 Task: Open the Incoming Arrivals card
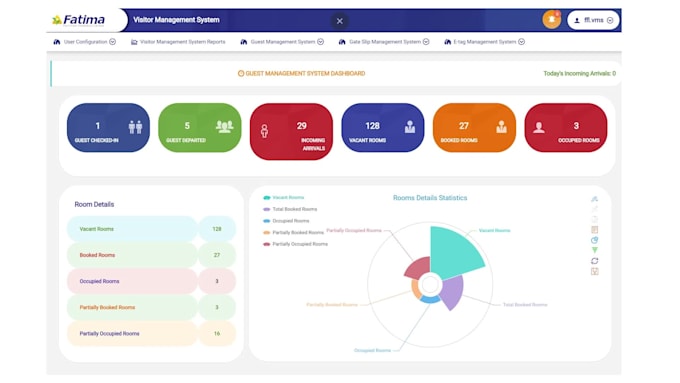point(291,131)
